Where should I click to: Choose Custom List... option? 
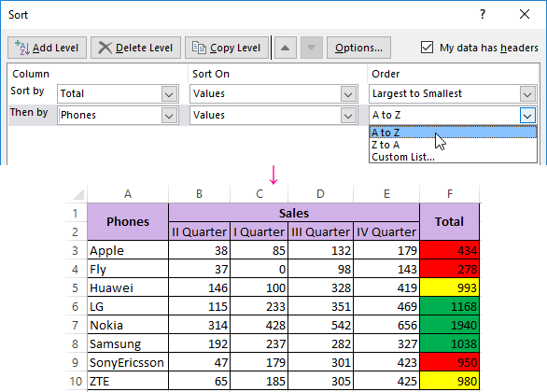(x=453, y=157)
